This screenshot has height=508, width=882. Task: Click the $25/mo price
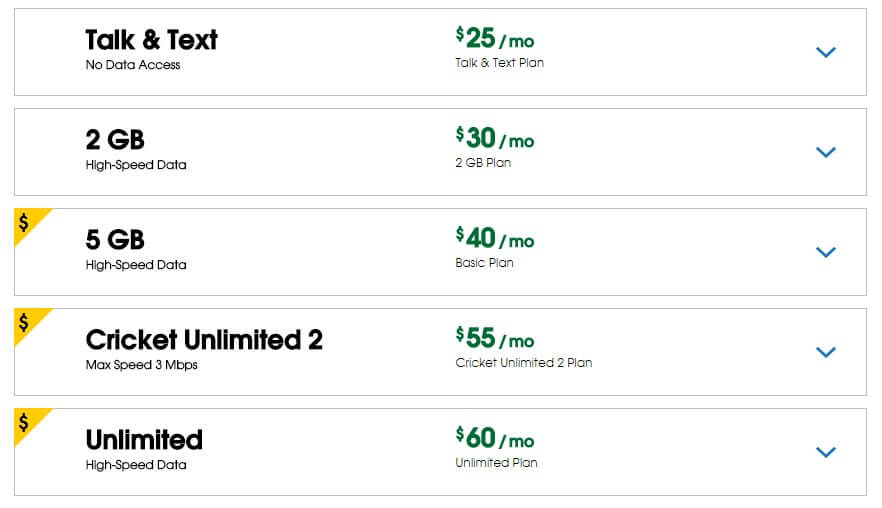click(494, 38)
